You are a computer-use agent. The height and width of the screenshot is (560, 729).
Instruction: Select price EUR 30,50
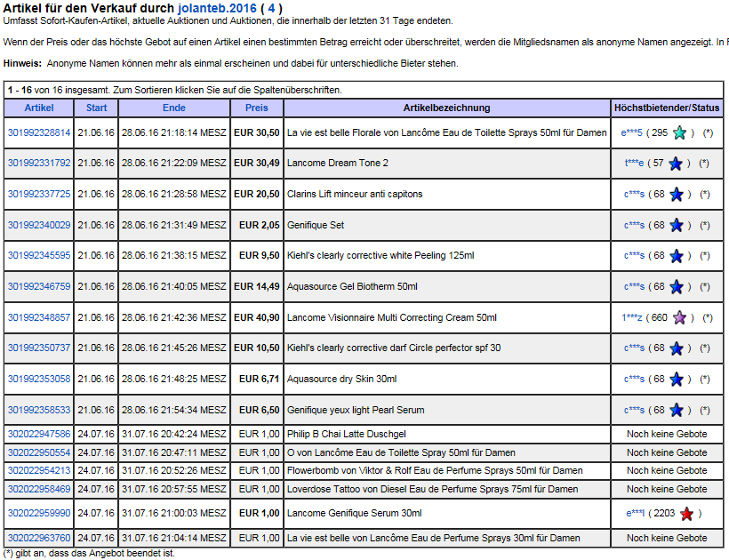point(257,133)
